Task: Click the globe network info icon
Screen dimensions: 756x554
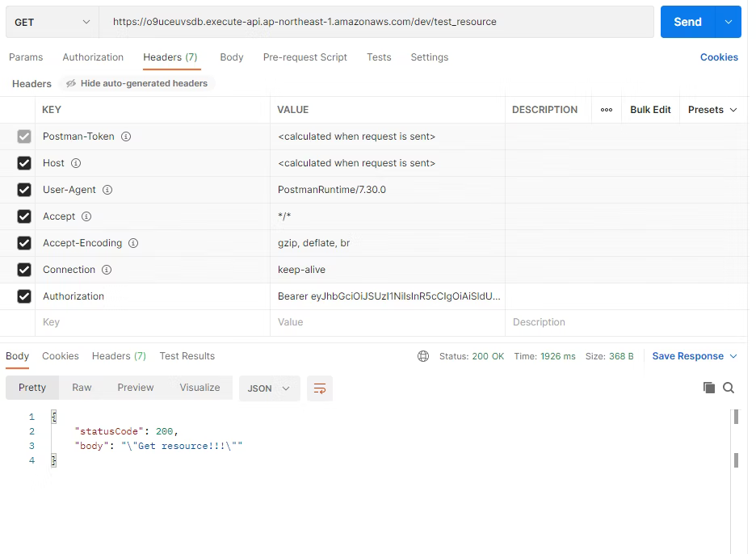Action: pos(423,356)
